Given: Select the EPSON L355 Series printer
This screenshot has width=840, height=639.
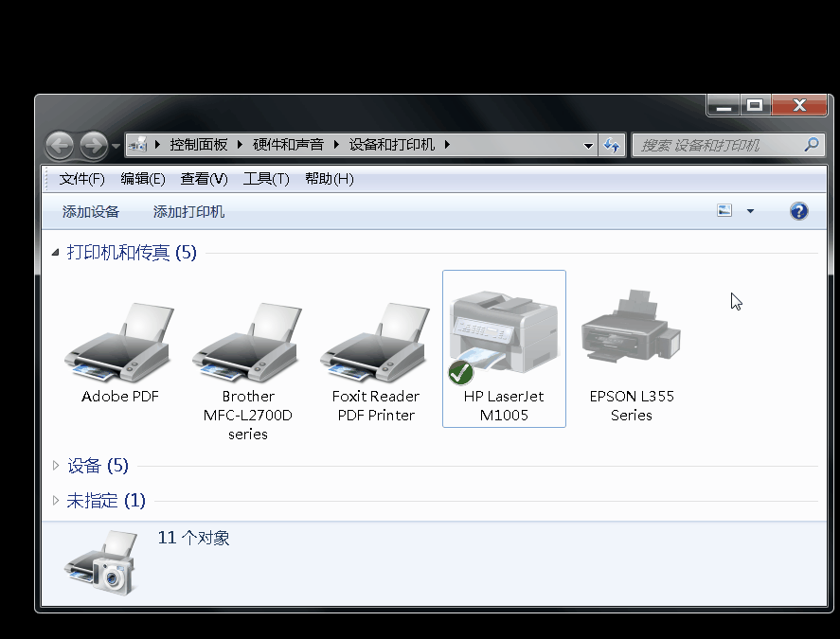Looking at the screenshot, I should pyautogui.click(x=631, y=331).
